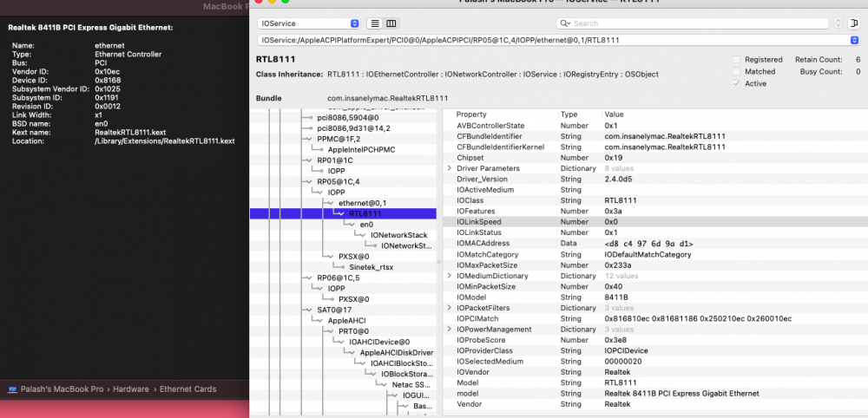Click Hardware breadcrumb in System Information

pyautogui.click(x=131, y=389)
